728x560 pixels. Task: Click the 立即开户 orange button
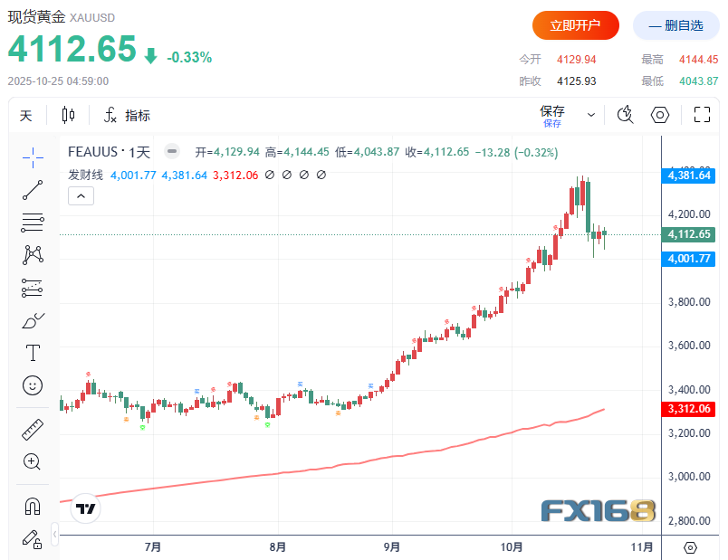tap(575, 25)
